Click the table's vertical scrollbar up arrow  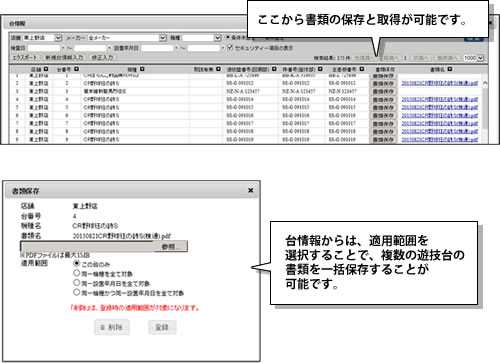485,83
